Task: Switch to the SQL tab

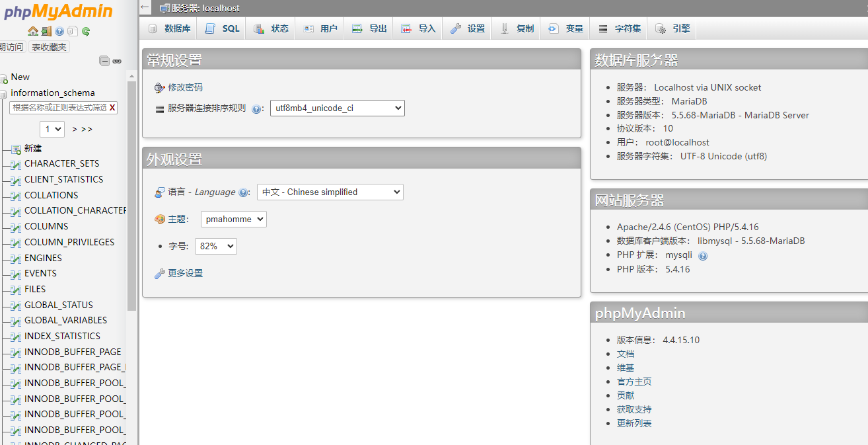Action: (x=222, y=28)
